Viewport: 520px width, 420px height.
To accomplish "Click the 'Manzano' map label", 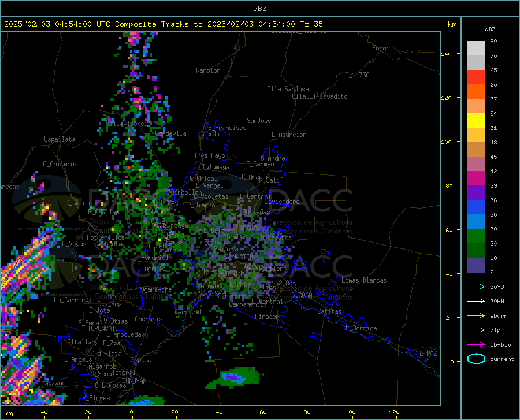I will point(53,383).
